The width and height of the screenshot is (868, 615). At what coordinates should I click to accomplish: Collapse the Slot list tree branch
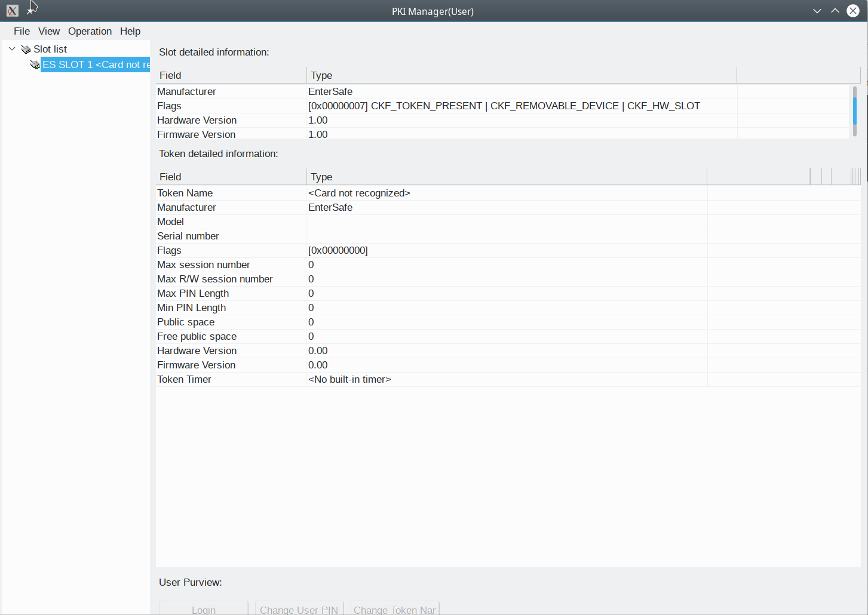click(x=11, y=49)
